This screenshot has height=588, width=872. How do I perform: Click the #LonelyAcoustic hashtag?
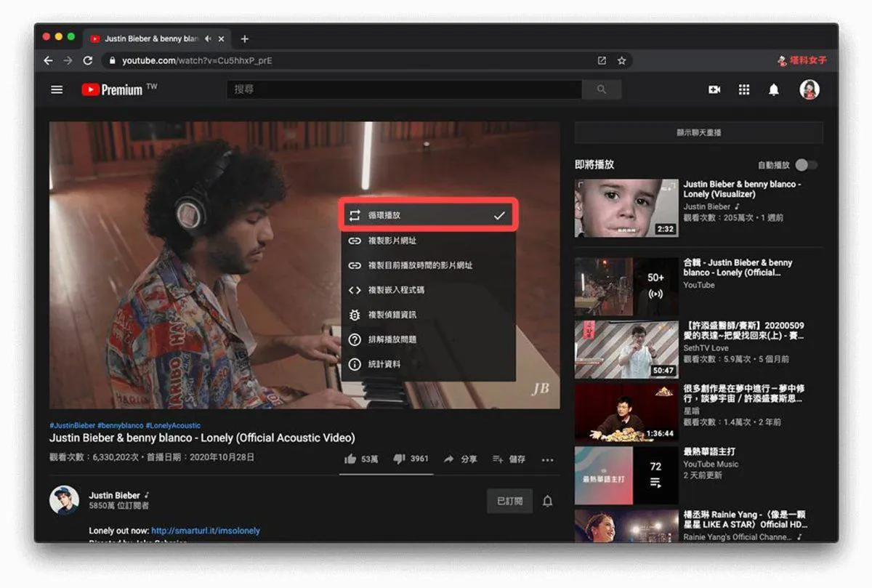coord(173,425)
